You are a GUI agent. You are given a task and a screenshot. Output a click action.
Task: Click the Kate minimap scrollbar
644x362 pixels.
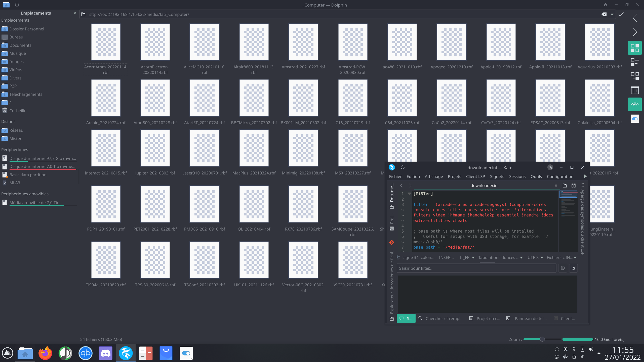[568, 221]
